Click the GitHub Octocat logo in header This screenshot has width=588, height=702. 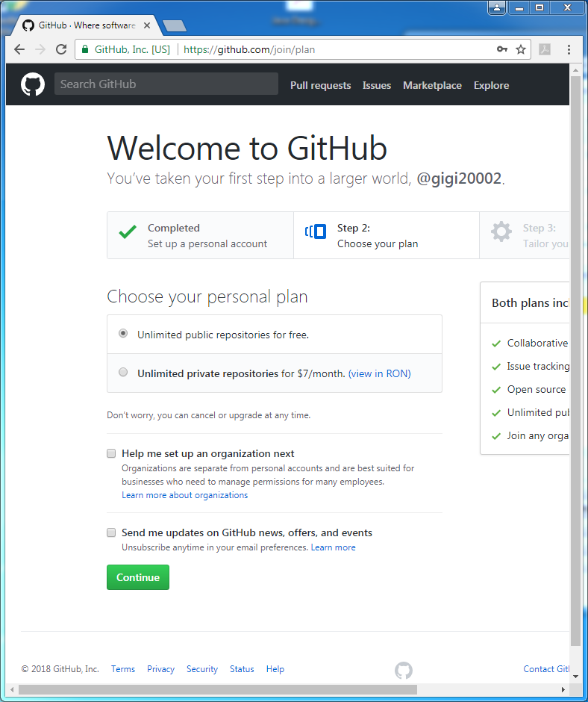tap(33, 84)
